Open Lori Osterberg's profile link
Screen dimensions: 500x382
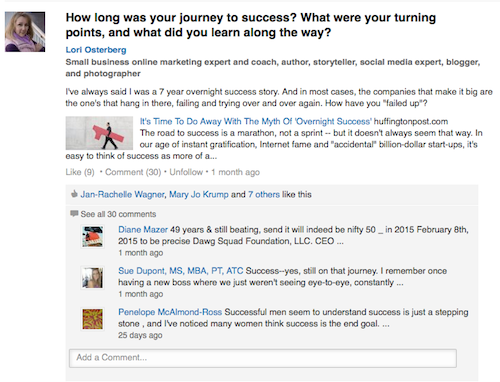point(96,50)
